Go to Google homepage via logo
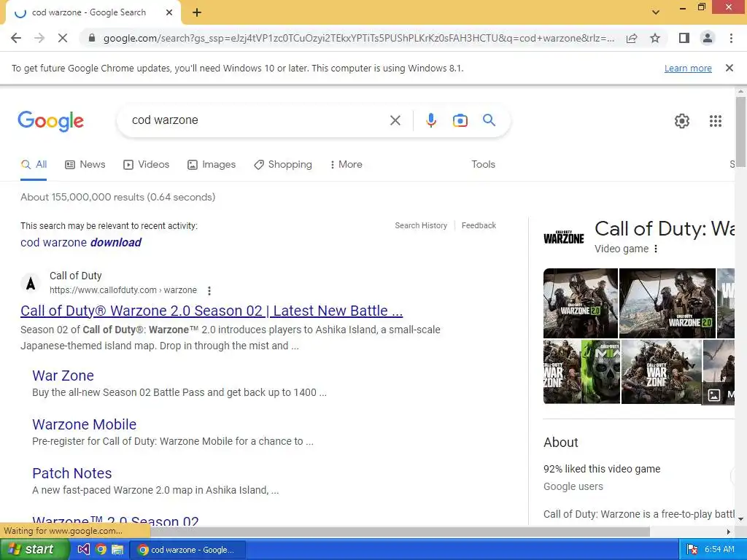The height and width of the screenshot is (560, 747). pyautogui.click(x=50, y=121)
